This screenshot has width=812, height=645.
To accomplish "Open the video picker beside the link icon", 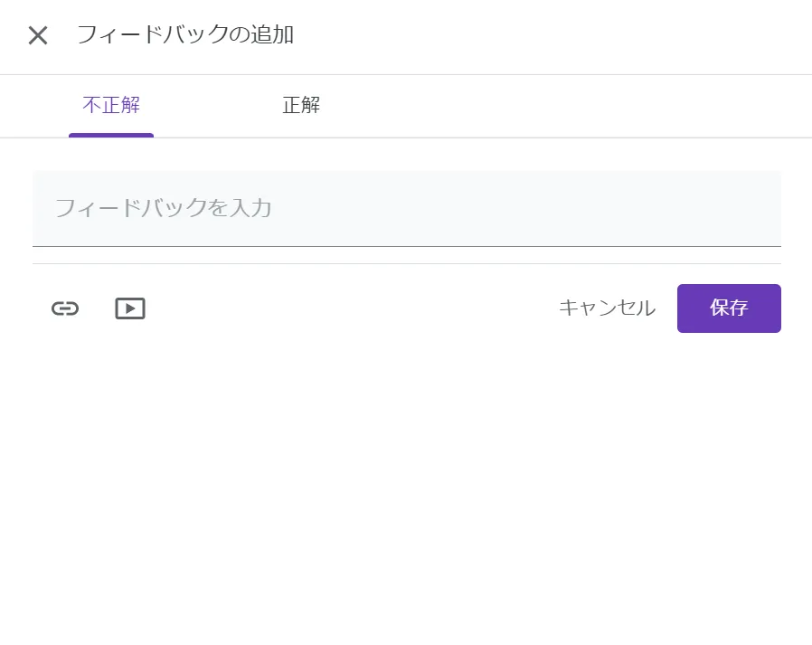I will 130,308.
